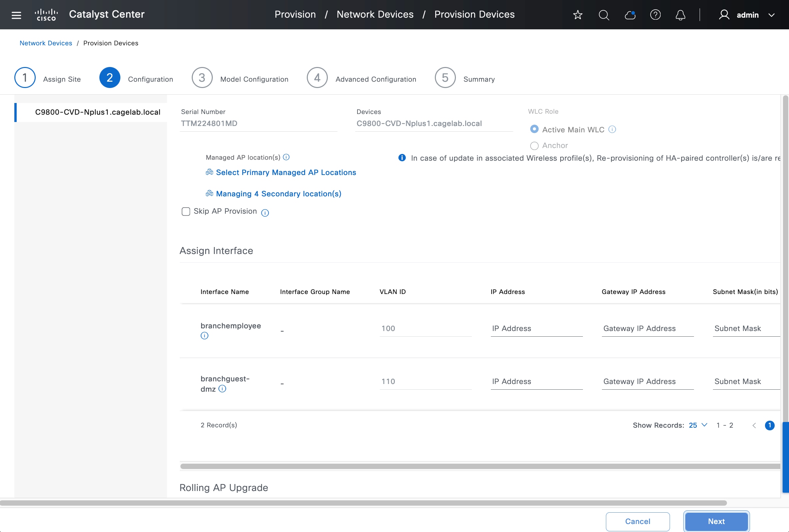The height and width of the screenshot is (532, 789).
Task: Open the Show Records 25 dropdown
Action: 698,425
